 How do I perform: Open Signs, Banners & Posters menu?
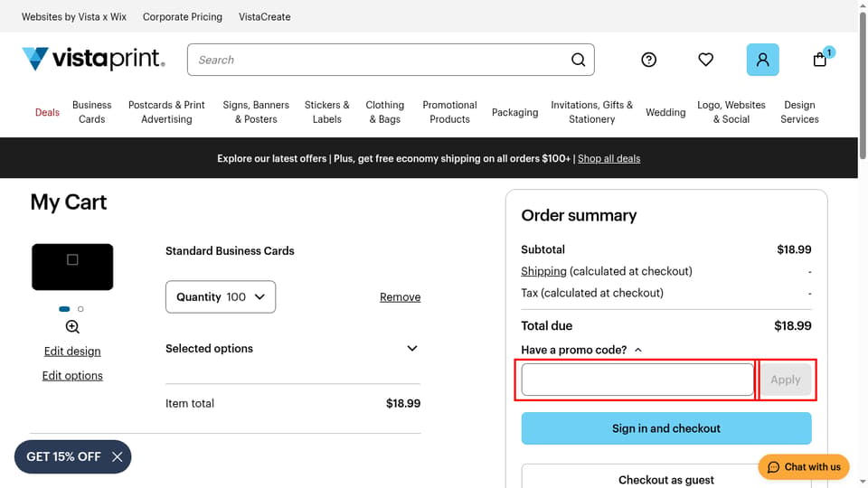pyautogui.click(x=256, y=112)
